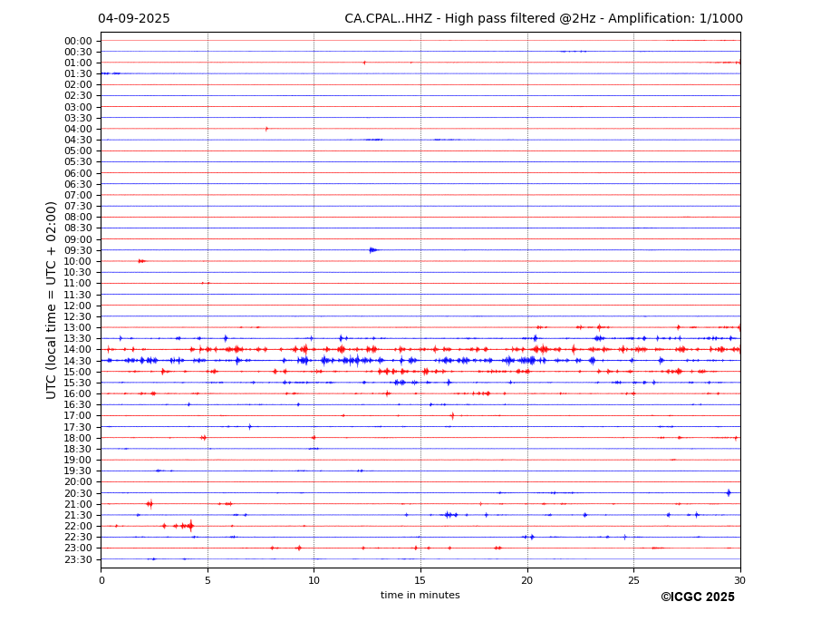840x631 pixels.
Task: Click the 14:30 time row label
Action: (78, 361)
